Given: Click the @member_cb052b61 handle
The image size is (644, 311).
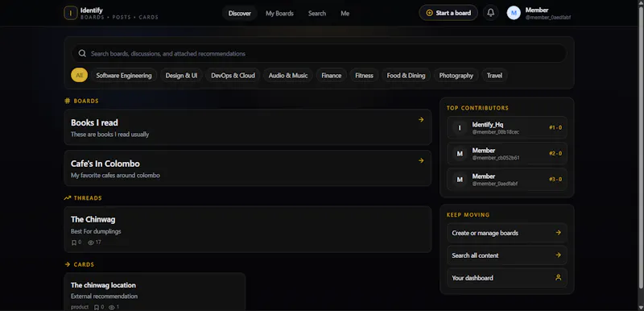Looking at the screenshot, I should tap(496, 158).
